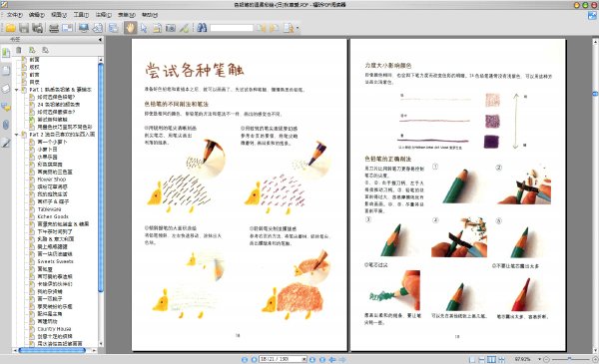Viewport: 599px width, 364px height.
Task: Click the Open file folder icon
Action: coord(10,28)
